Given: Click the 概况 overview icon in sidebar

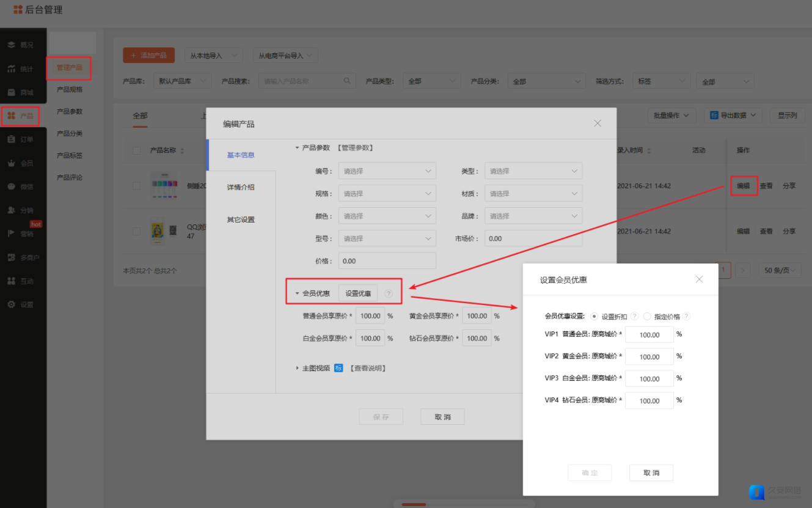Looking at the screenshot, I should [x=12, y=45].
